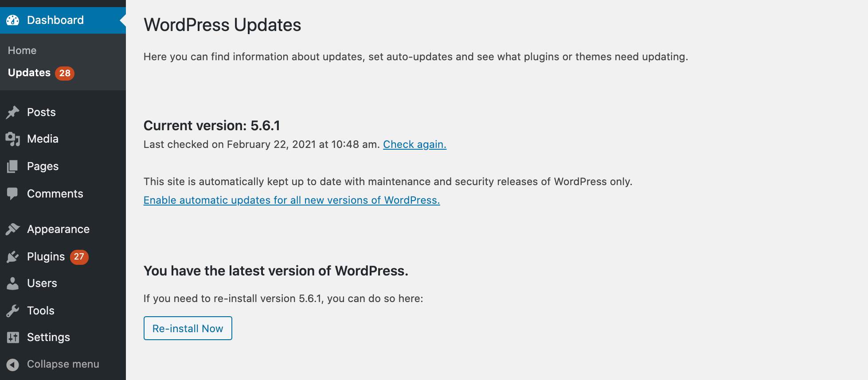Open the Settings menu label
This screenshot has height=380, width=868.
48,337
